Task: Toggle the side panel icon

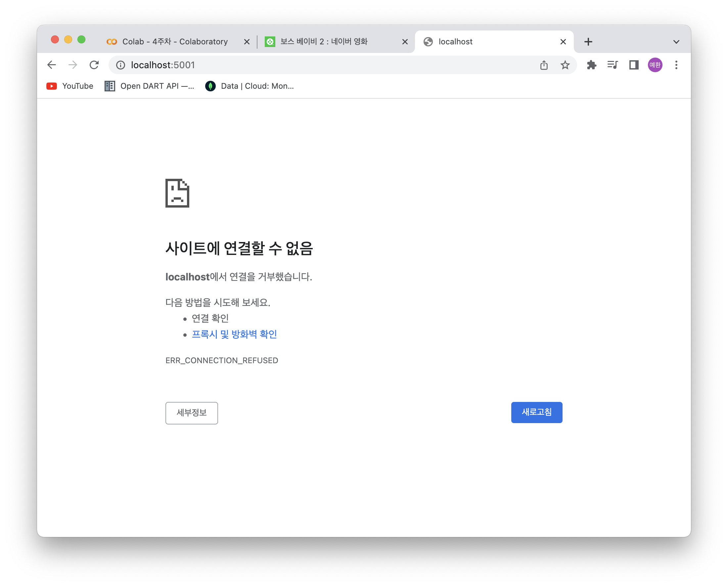Action: tap(634, 65)
